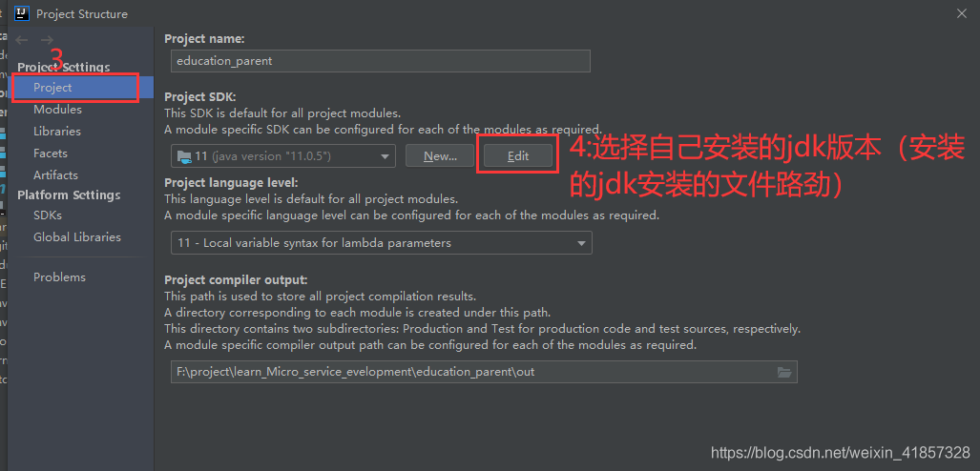Click the Project SDK label

(200, 97)
